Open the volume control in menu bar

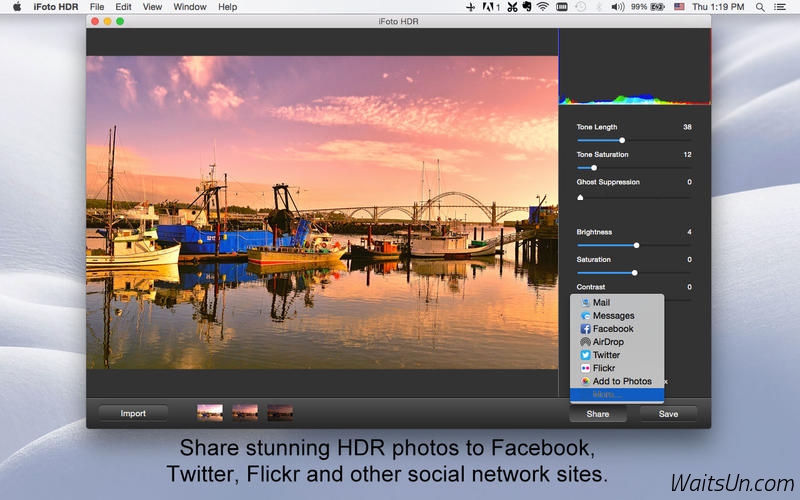(x=617, y=7)
